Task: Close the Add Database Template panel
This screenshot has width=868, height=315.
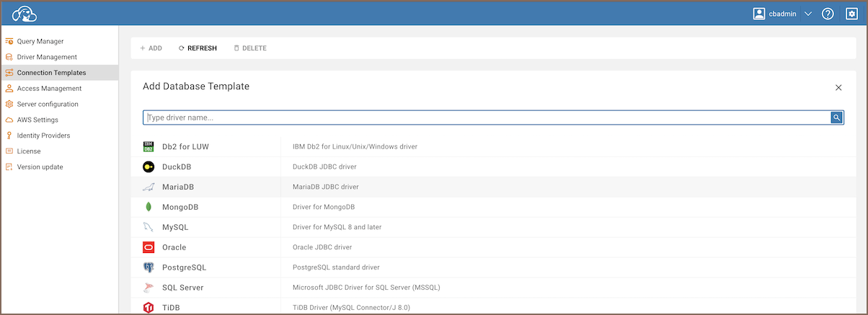Action: click(x=838, y=87)
